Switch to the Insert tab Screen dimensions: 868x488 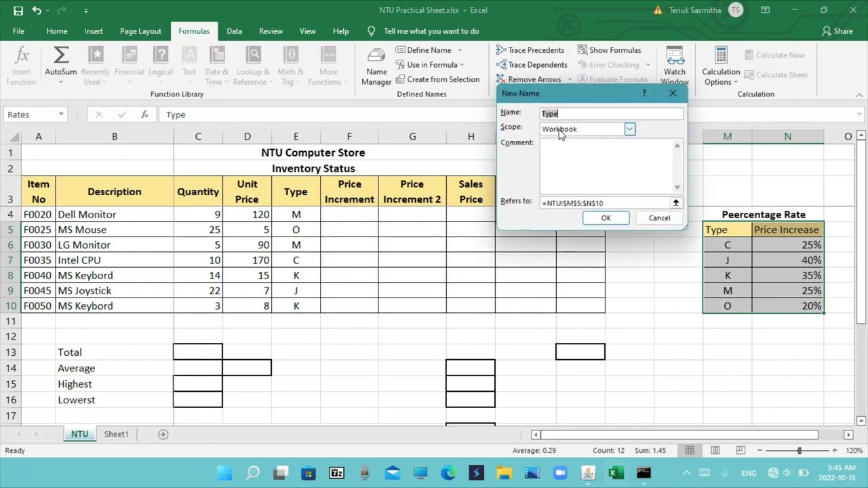point(94,31)
